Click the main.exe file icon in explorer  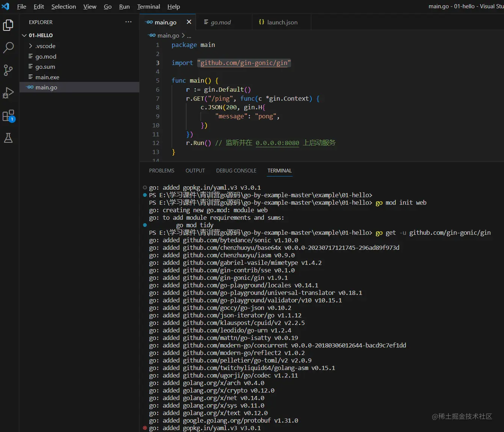pyautogui.click(x=31, y=77)
